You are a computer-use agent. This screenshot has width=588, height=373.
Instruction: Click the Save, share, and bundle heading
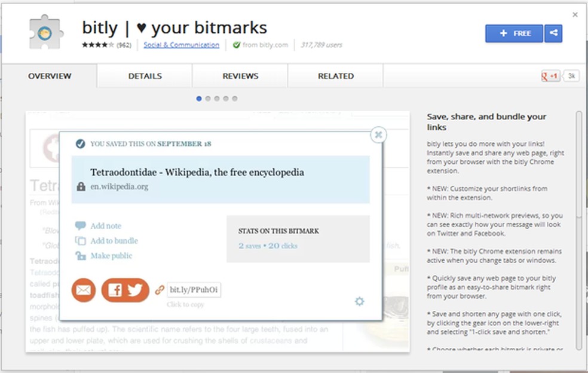click(486, 122)
